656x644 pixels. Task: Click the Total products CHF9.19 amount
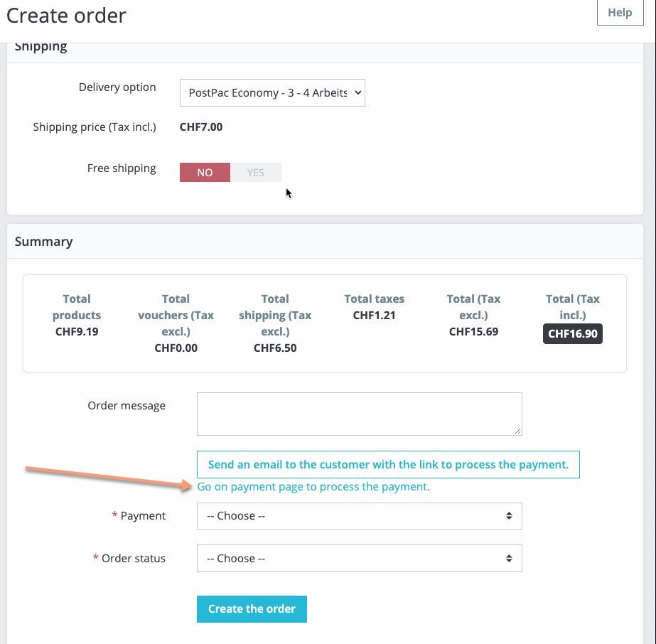pos(77,331)
